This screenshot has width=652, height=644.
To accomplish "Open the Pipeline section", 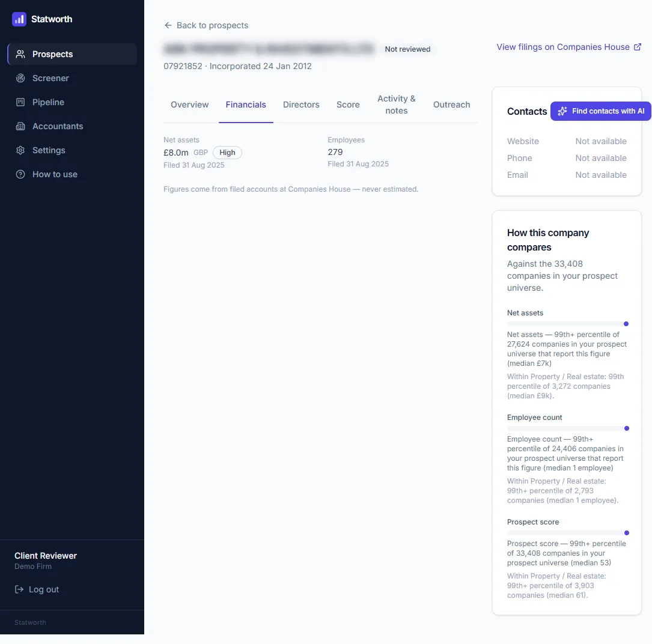I will [x=72, y=102].
